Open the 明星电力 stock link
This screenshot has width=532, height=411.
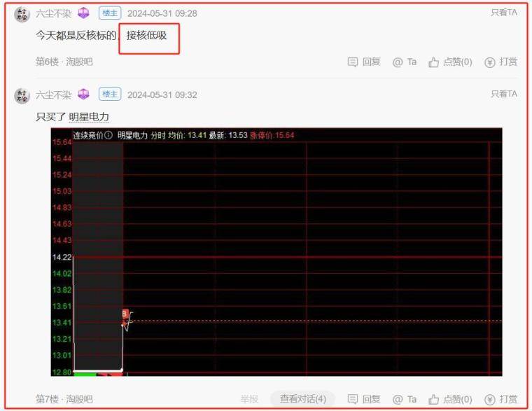[89, 117]
